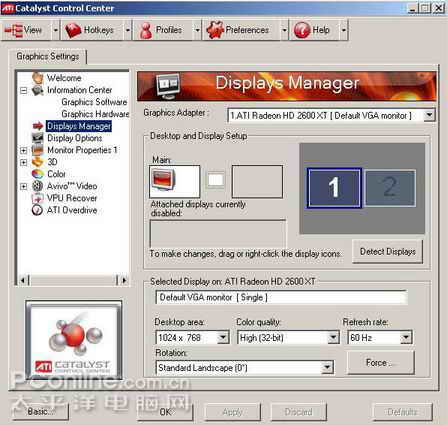Click the Force button

[x=381, y=363]
